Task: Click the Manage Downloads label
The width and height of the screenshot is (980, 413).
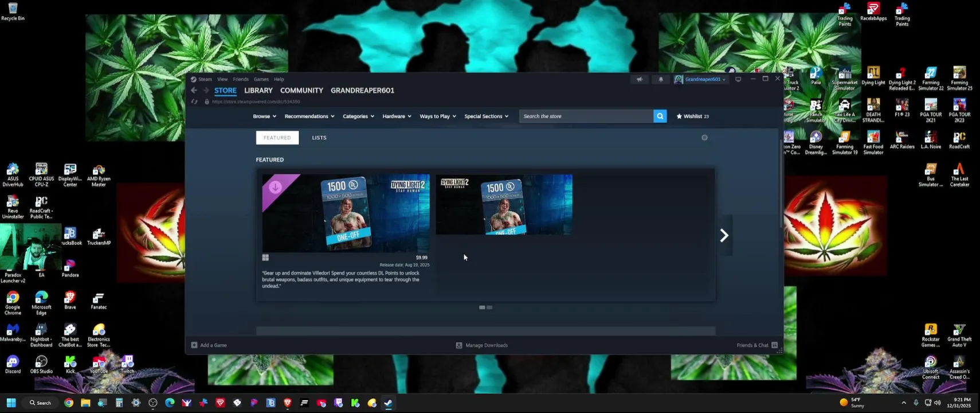Action: (487, 345)
